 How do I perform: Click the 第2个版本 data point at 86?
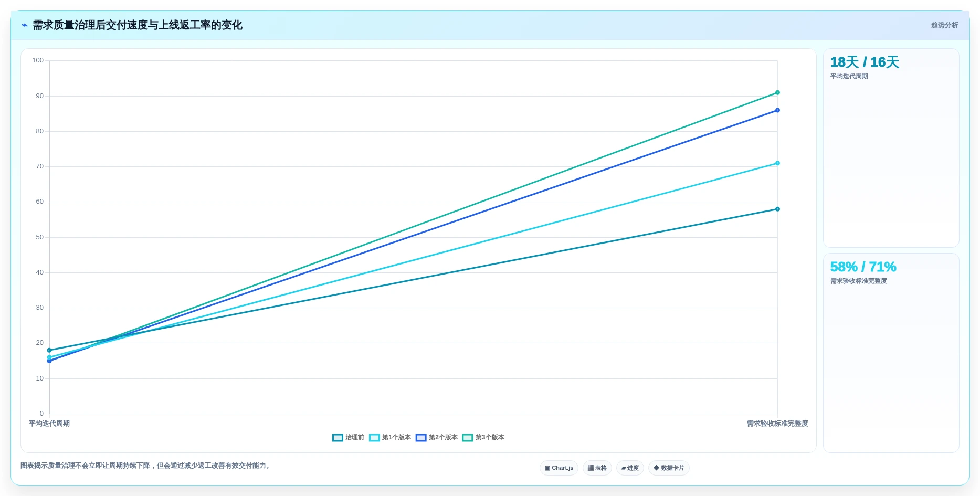777,110
